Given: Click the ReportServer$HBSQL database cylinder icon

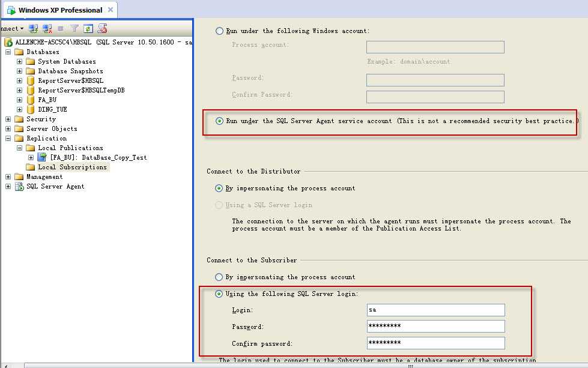Looking at the screenshot, I should [31, 80].
